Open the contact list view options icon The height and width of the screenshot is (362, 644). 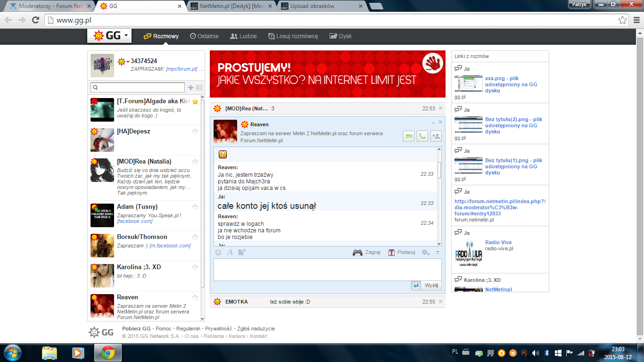coord(199,88)
